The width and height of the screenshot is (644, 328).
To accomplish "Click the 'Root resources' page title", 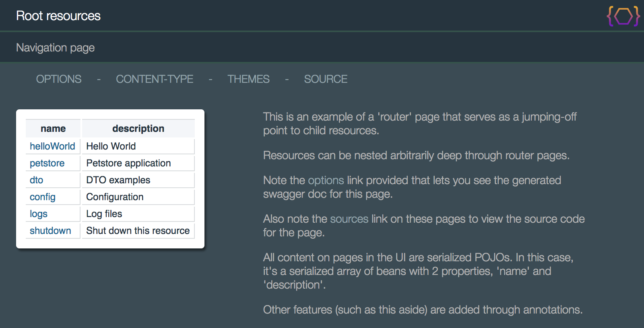I will coord(58,16).
